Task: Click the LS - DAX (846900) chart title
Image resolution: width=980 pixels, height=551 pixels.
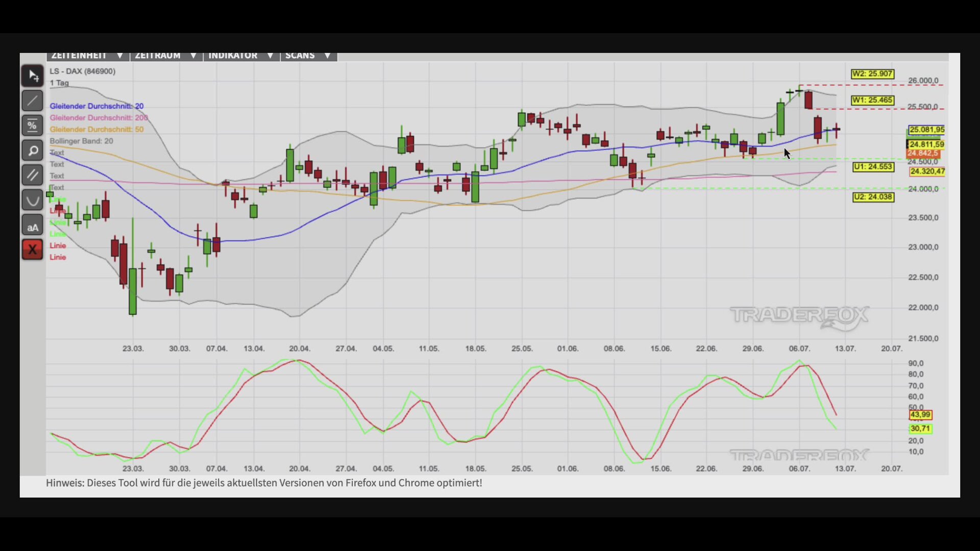Action: (82, 71)
